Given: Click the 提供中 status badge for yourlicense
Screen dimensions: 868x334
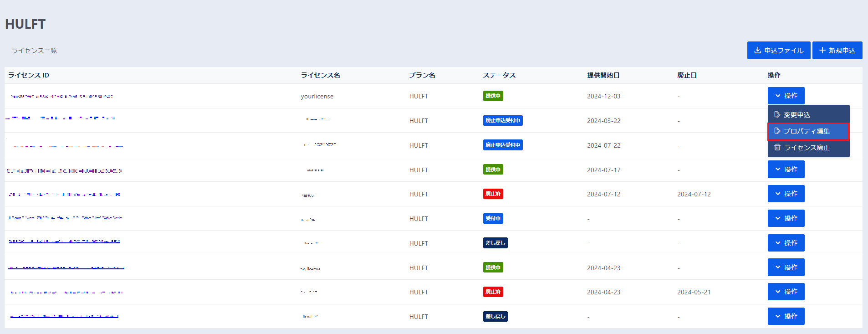Looking at the screenshot, I should point(493,96).
